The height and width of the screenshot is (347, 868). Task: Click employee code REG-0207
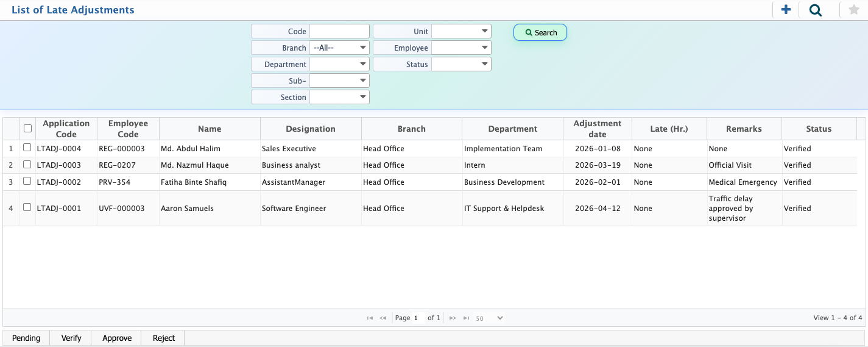coord(117,165)
